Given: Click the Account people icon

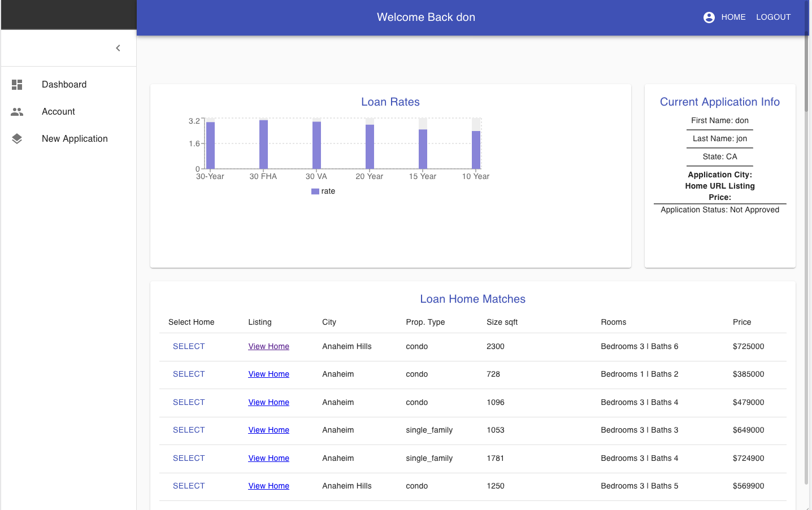Looking at the screenshot, I should [x=17, y=112].
